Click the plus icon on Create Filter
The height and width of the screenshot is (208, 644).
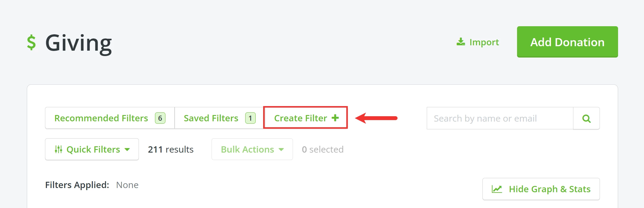pos(336,118)
